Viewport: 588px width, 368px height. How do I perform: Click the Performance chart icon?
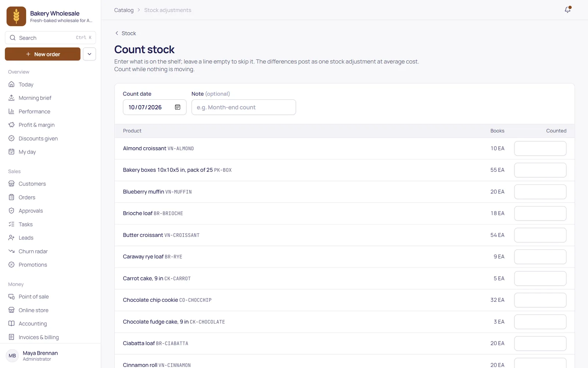(x=11, y=111)
